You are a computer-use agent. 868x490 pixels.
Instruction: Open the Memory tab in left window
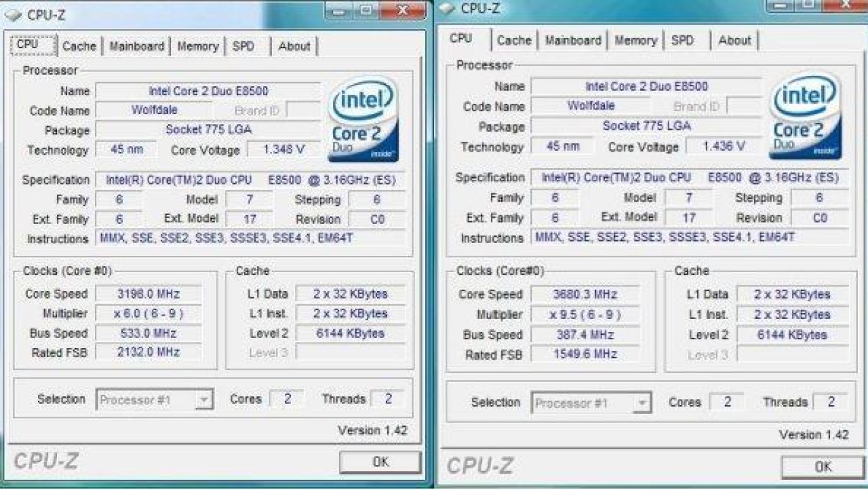pos(197,46)
